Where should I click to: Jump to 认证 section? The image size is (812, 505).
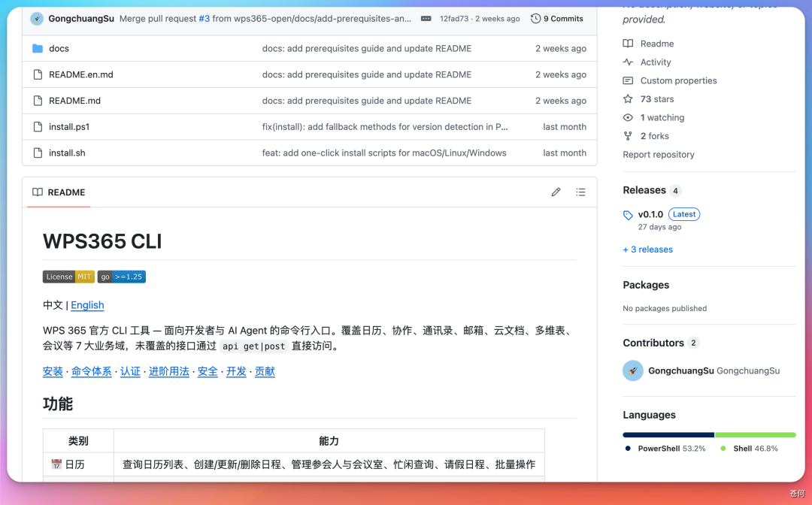point(130,371)
